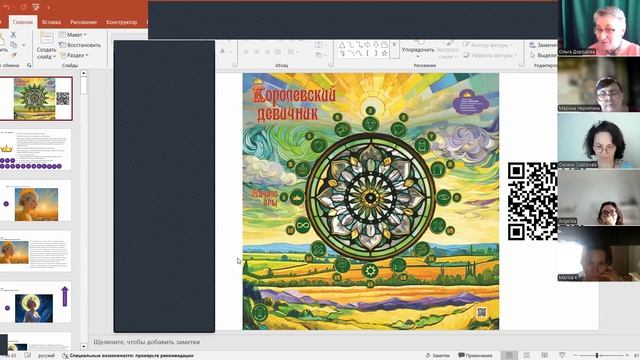Open the Copy dropdown arrow

click(23, 45)
